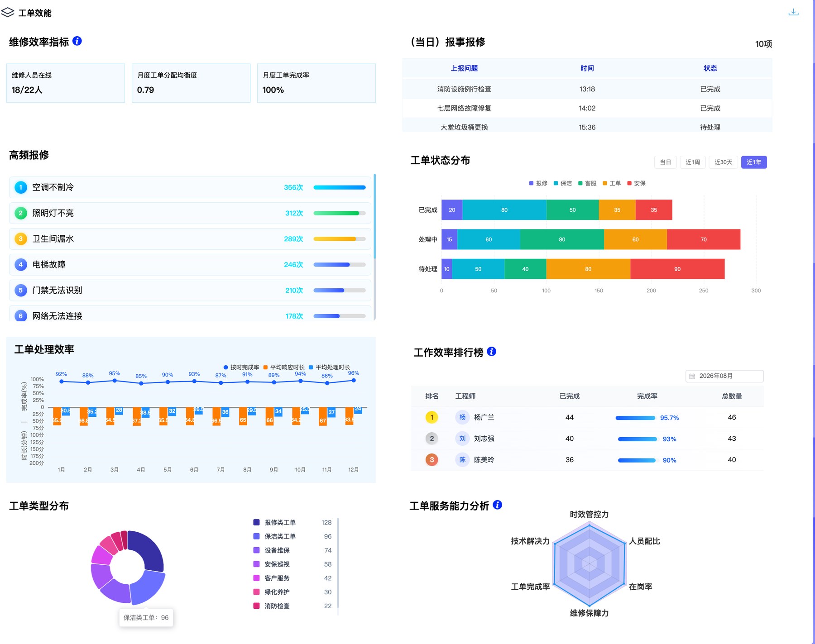
Task: Click 月度工单完成率 100% card
Action: [316, 83]
